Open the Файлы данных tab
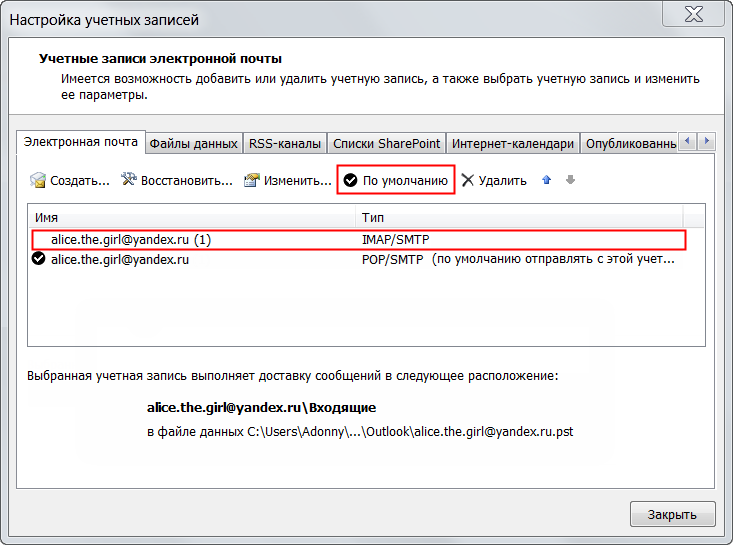This screenshot has height=545, width=733. pyautogui.click(x=193, y=144)
